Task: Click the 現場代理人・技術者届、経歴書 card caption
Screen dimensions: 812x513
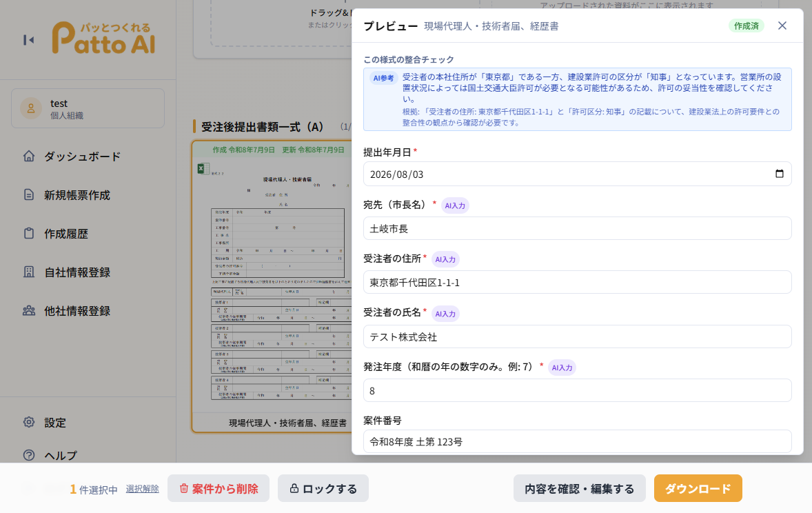Action: click(x=288, y=423)
